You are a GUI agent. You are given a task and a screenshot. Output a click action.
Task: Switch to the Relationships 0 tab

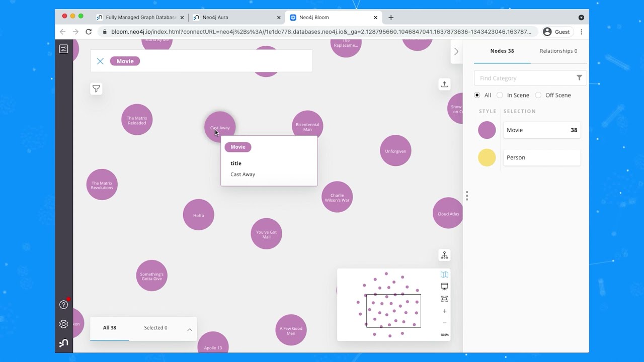coord(558,51)
